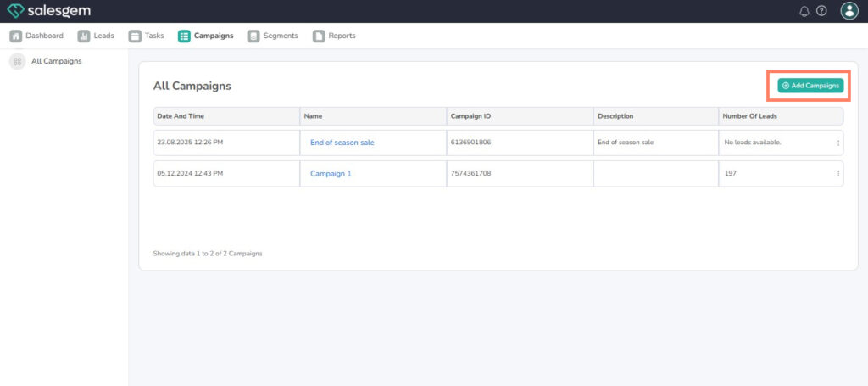Open the End of season sale campaign link

coord(342,143)
